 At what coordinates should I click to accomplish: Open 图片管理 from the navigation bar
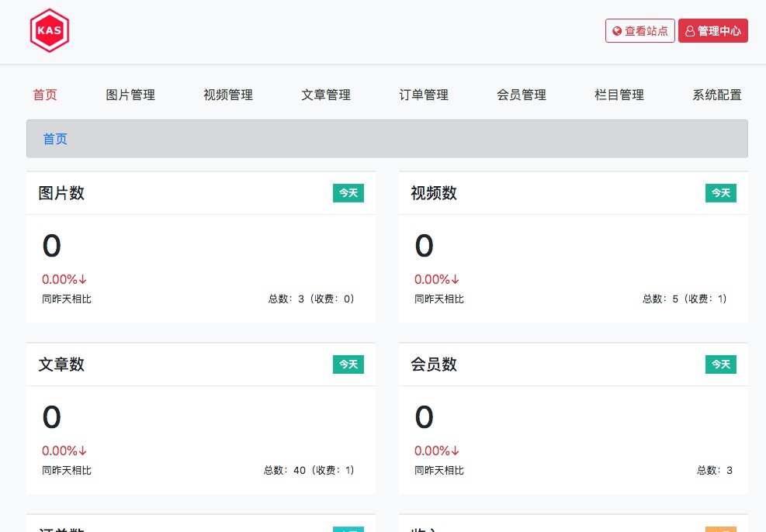(130, 95)
